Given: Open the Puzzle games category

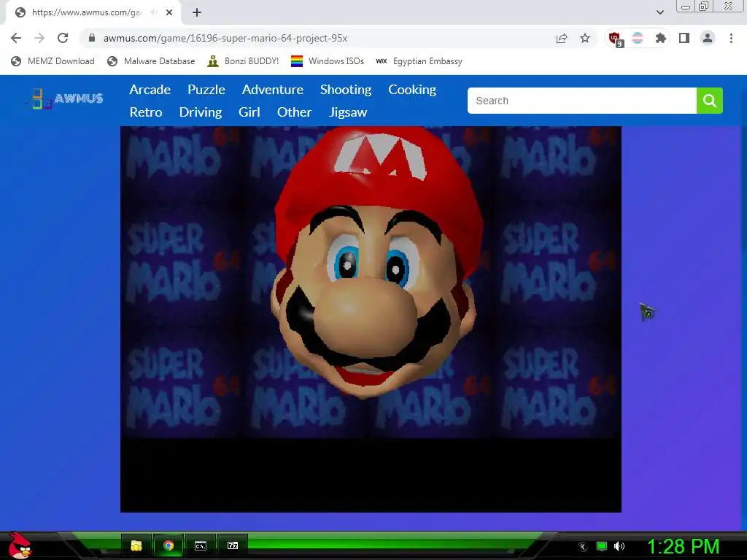Looking at the screenshot, I should coord(206,90).
